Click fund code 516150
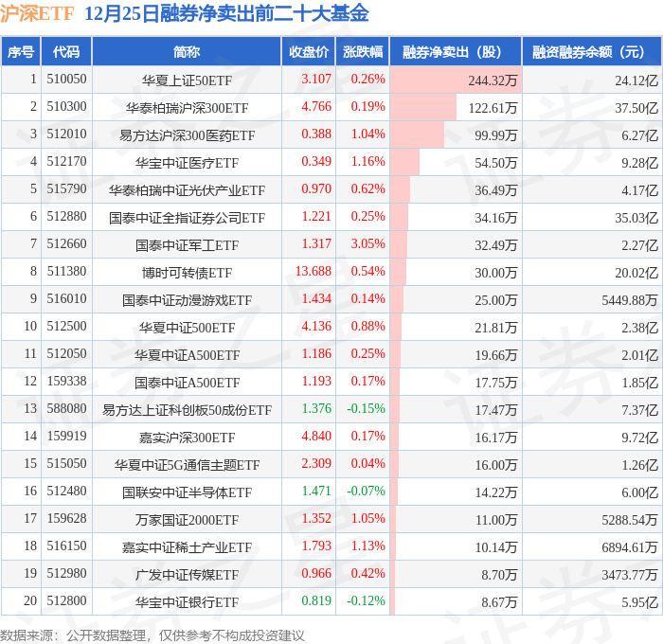 tap(66, 546)
